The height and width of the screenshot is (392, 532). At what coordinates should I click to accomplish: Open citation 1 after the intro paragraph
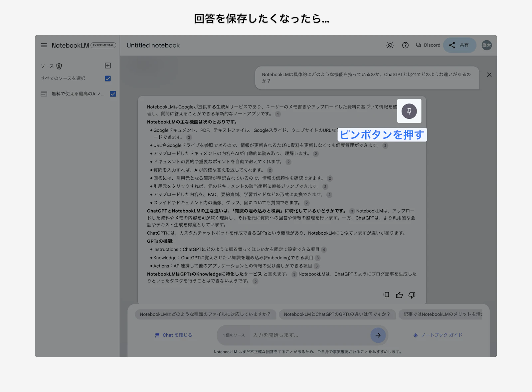(278, 114)
